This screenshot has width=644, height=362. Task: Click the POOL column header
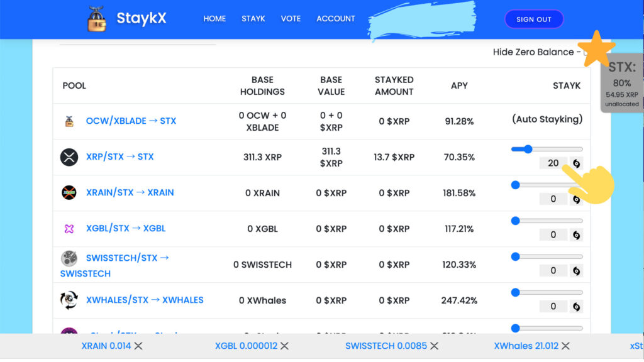(x=74, y=85)
